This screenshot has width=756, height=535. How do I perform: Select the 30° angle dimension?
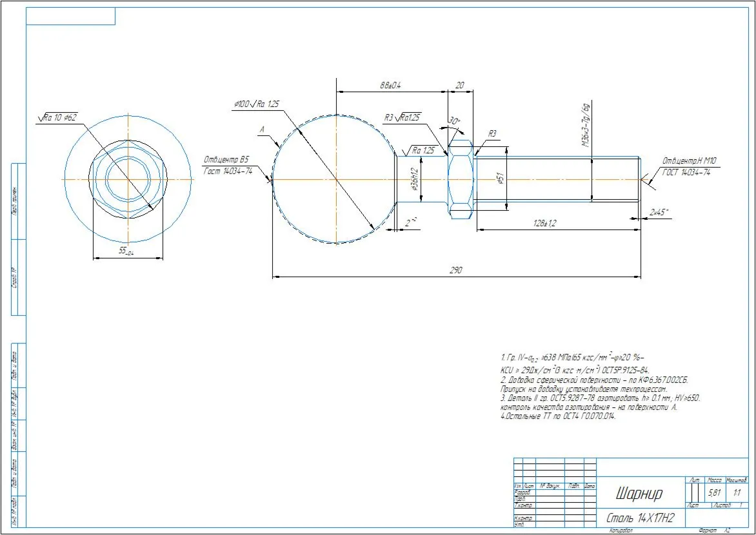[453, 120]
